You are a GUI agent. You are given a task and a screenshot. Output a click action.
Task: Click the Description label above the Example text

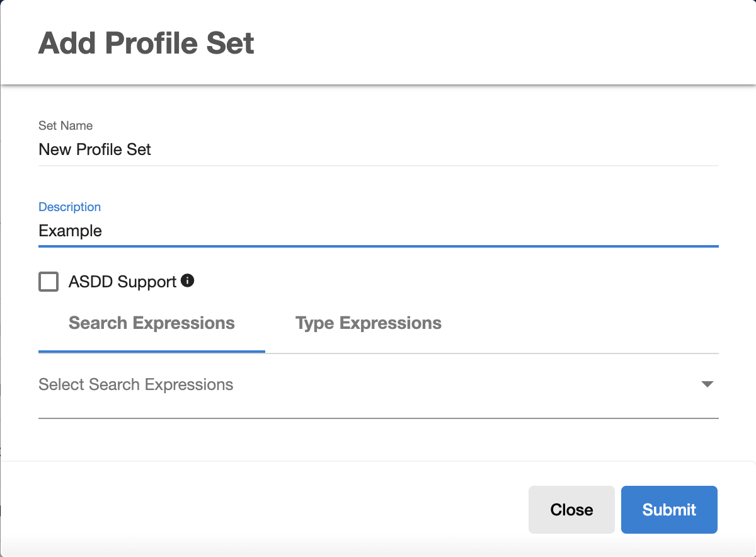click(x=69, y=207)
